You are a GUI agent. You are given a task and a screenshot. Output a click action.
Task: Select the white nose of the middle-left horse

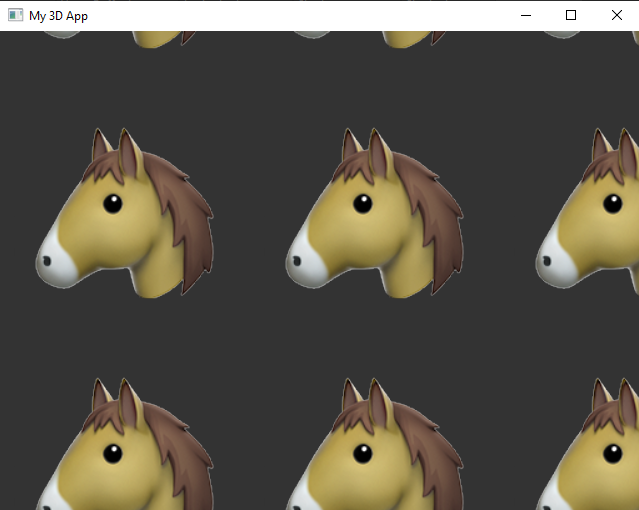point(53,264)
